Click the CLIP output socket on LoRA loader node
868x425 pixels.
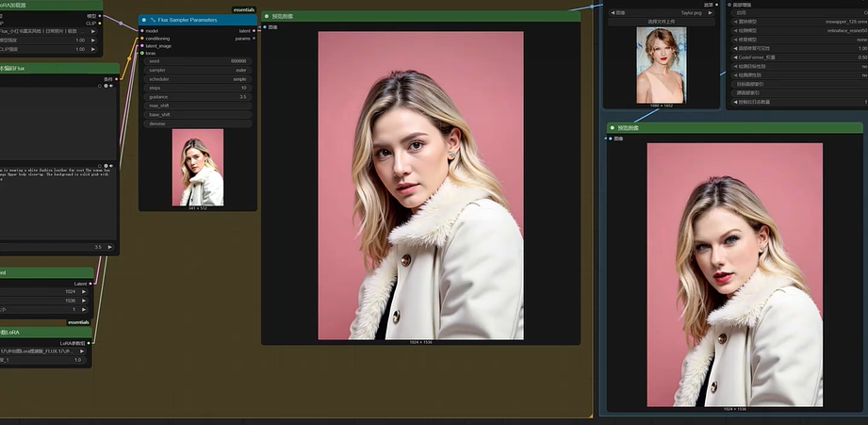100,24
